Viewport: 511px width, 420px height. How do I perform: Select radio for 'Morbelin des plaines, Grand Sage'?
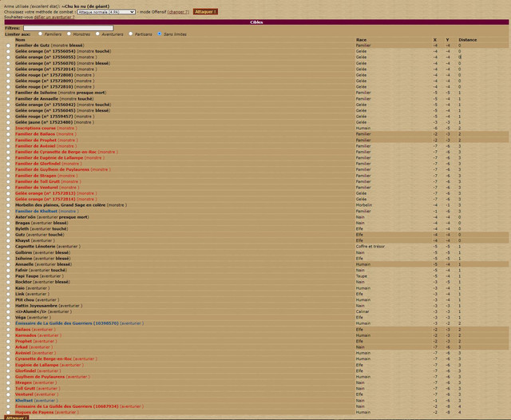(x=8, y=205)
